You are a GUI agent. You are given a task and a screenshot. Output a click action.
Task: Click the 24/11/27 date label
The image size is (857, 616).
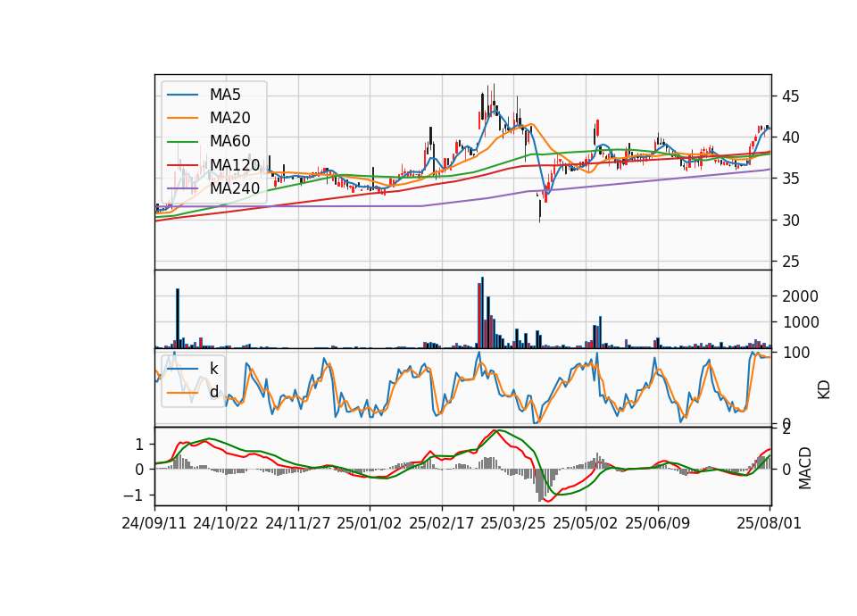(298, 523)
